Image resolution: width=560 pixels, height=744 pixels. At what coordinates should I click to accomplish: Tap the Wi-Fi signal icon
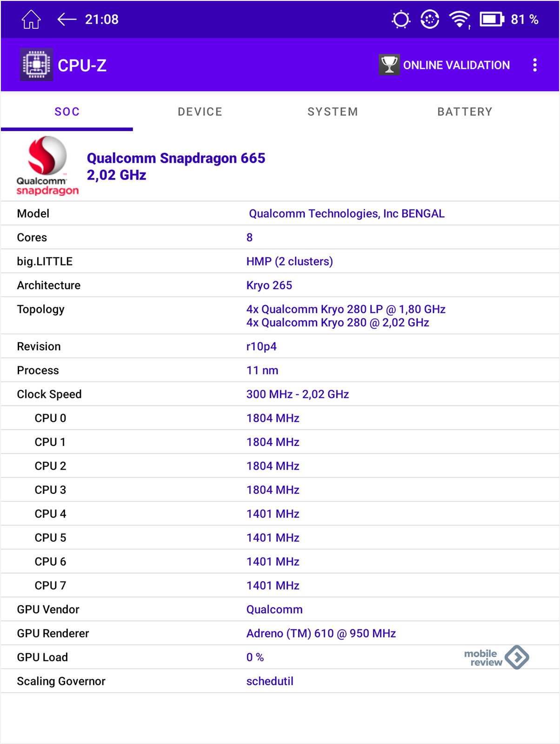coord(460,20)
